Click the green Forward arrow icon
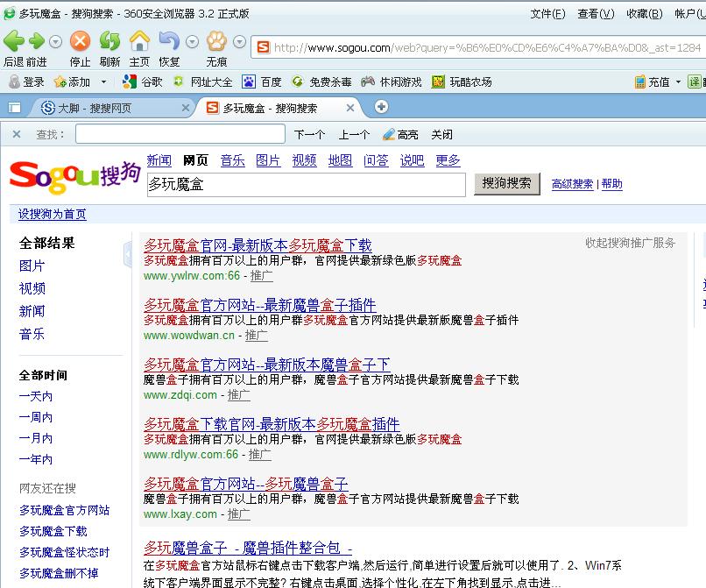 click(x=37, y=41)
